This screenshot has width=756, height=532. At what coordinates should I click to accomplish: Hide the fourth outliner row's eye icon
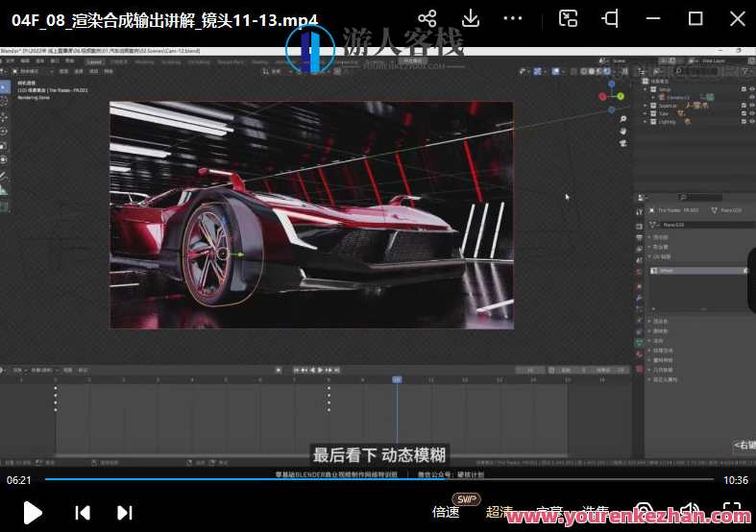click(752, 113)
